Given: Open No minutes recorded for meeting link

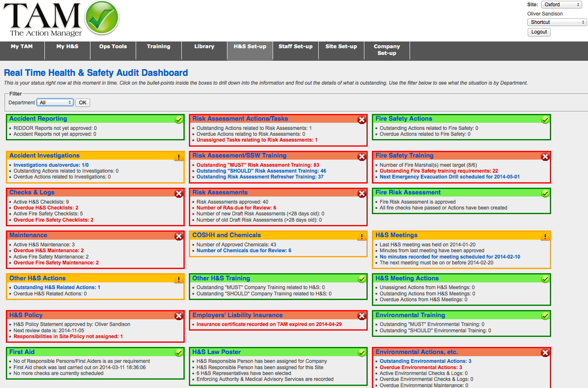Looking at the screenshot, I should click(450, 257).
